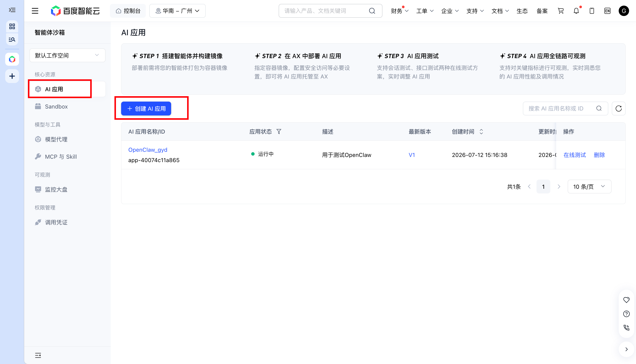Click the 智能体沙箱 sidebar title
The height and width of the screenshot is (364, 636).
pos(50,32)
